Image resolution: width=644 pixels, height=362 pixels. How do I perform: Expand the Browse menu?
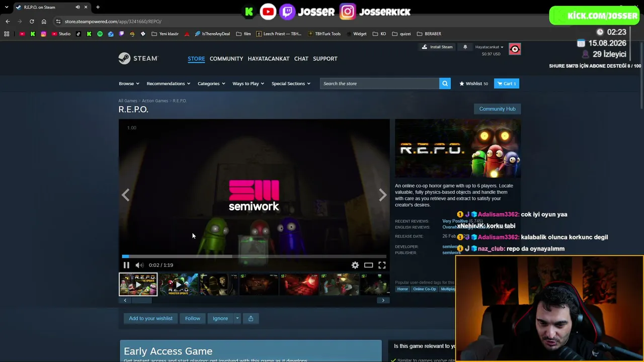point(129,83)
